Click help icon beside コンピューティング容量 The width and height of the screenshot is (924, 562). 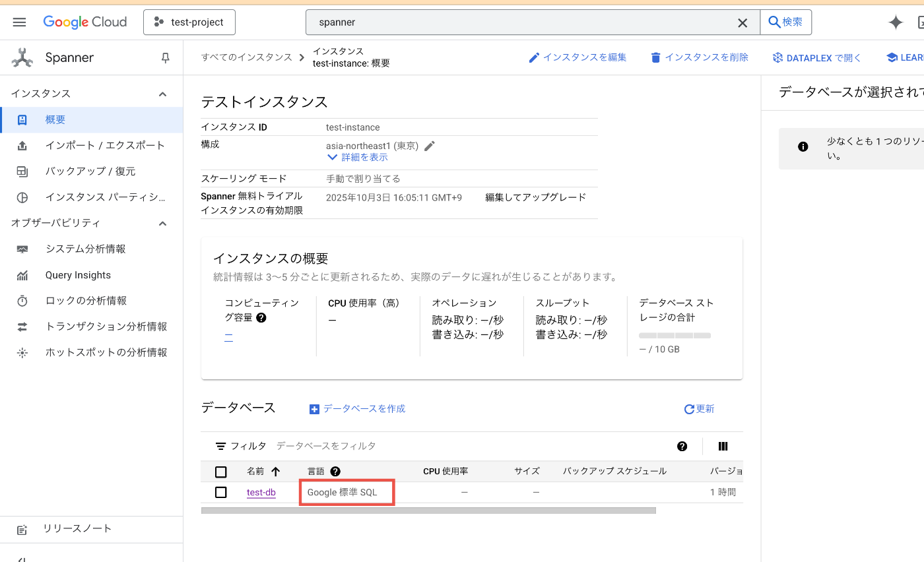pyautogui.click(x=261, y=318)
